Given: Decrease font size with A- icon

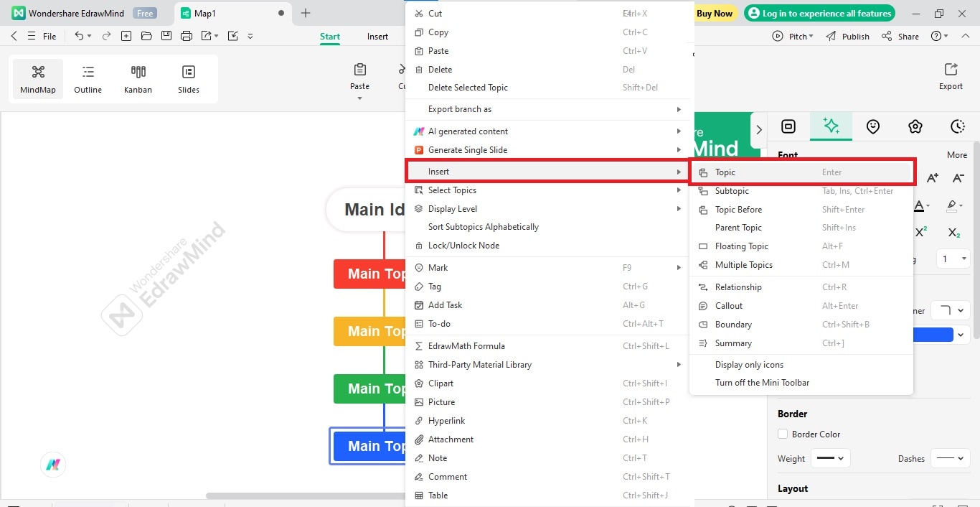Looking at the screenshot, I should point(958,177).
